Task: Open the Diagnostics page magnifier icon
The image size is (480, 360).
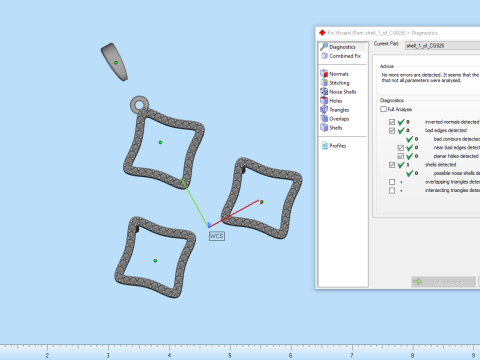Action: coord(324,47)
